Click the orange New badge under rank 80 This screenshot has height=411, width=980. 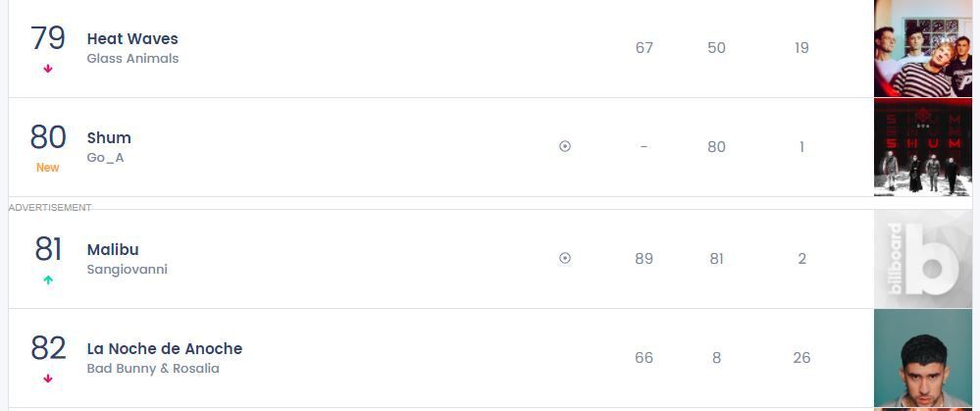(x=48, y=168)
